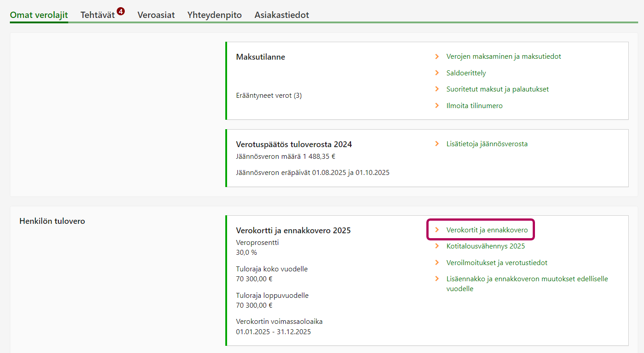Open the Veroasiat tab
The width and height of the screenshot is (644, 353).
[x=156, y=15]
